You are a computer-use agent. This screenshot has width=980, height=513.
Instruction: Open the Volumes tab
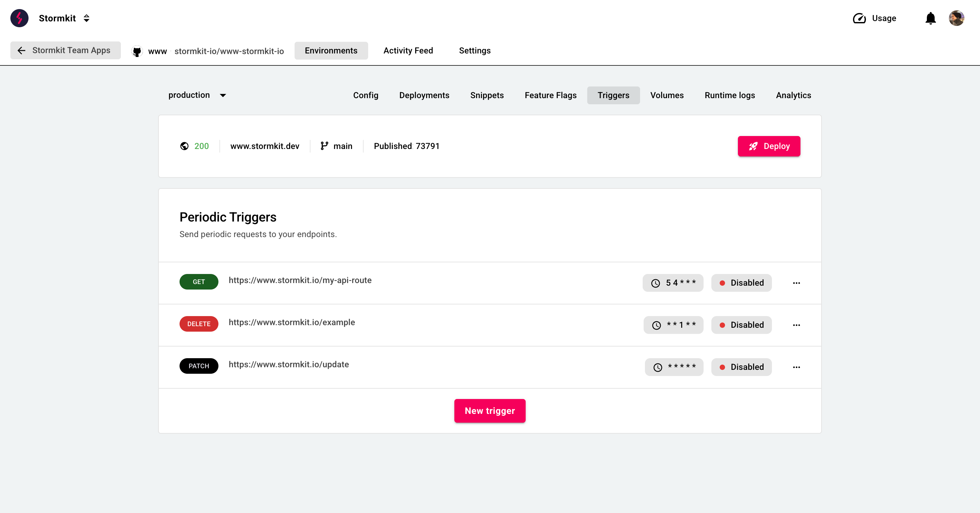pos(667,95)
